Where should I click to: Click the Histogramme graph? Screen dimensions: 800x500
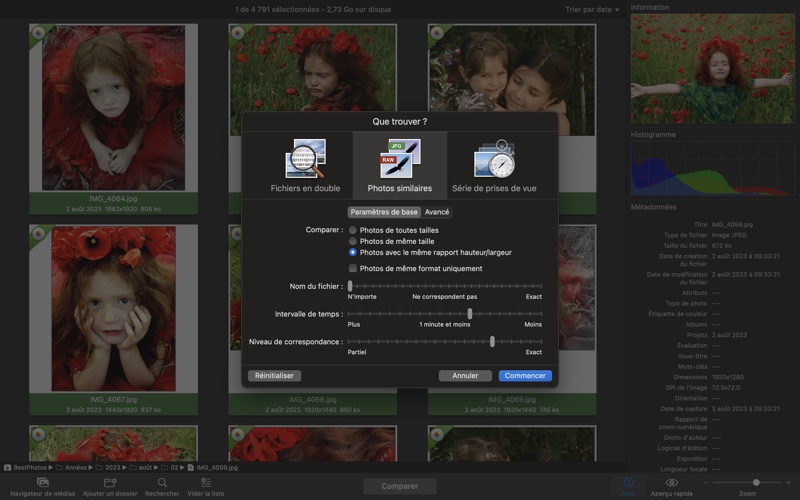[x=713, y=169]
